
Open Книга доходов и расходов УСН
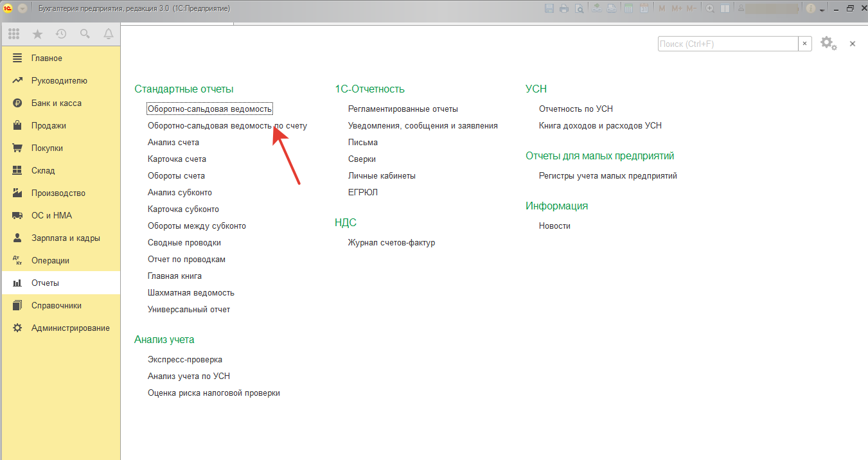coord(600,125)
